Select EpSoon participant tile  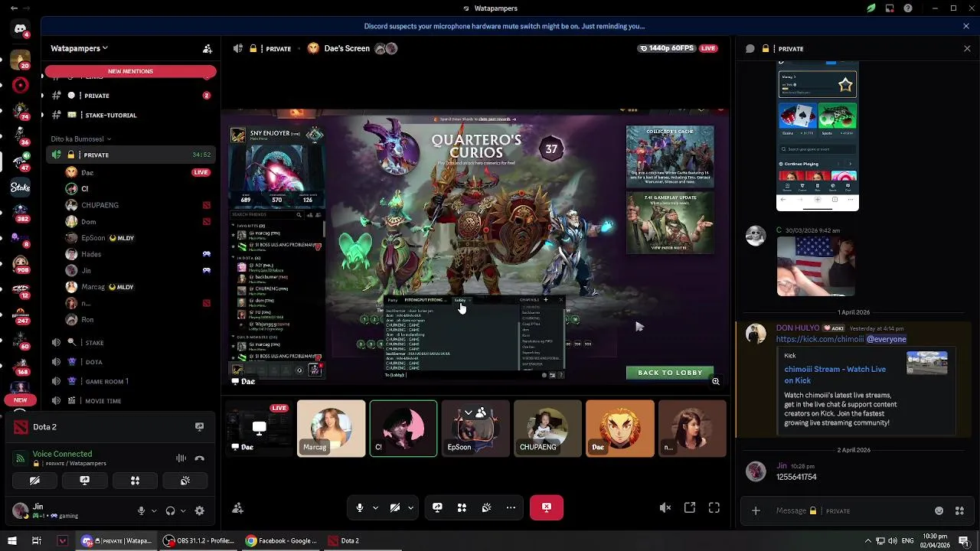point(475,429)
